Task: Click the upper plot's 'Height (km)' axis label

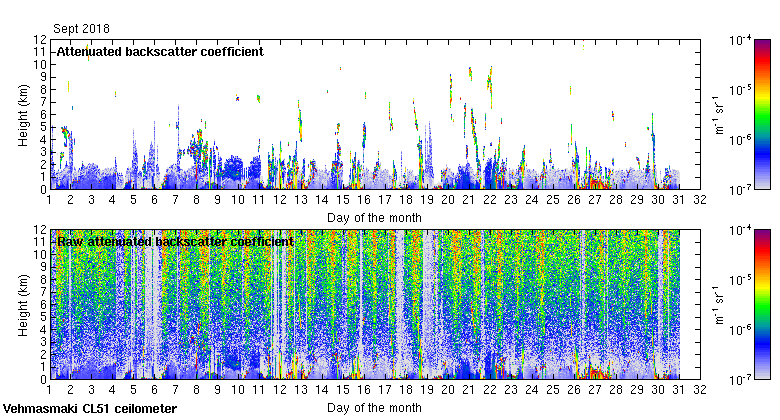Action: (22, 114)
